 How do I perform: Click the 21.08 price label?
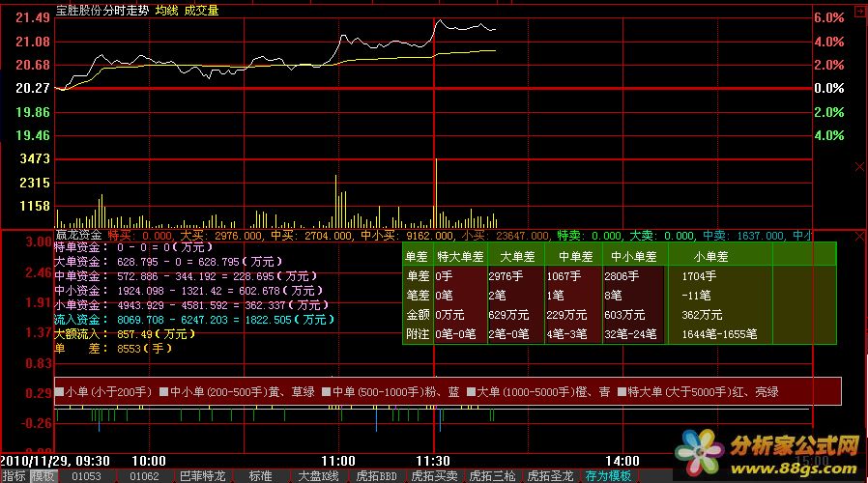pos(33,42)
